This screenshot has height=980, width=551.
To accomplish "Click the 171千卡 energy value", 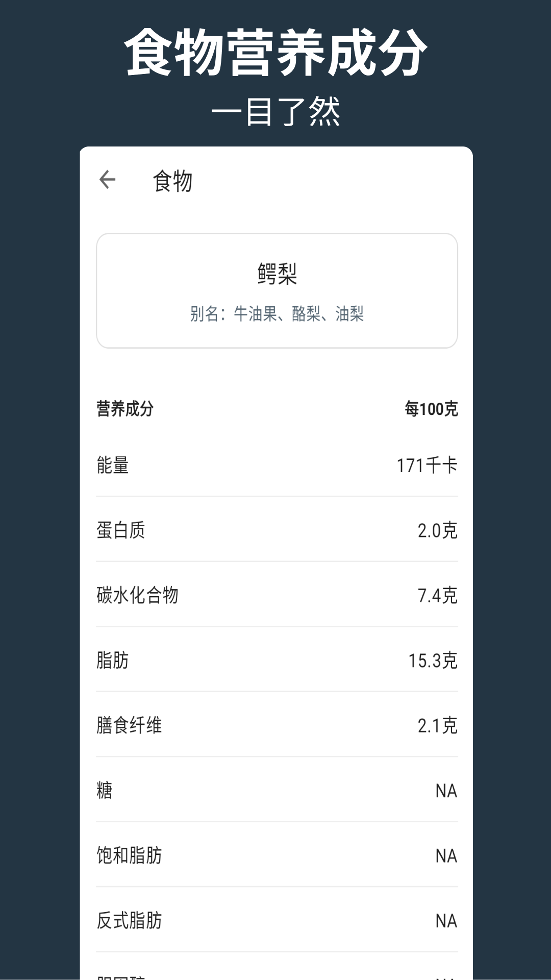I will point(427,465).
